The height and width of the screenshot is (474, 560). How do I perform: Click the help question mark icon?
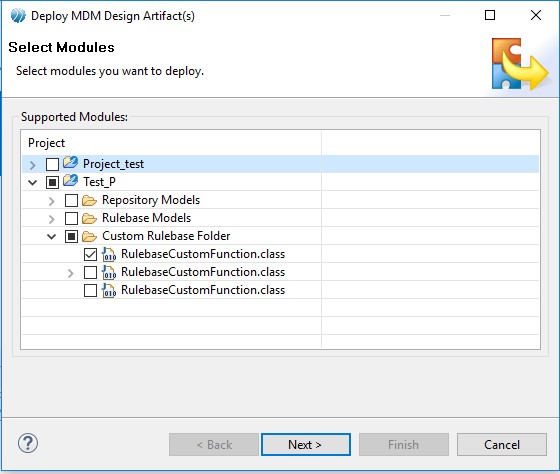(x=28, y=443)
